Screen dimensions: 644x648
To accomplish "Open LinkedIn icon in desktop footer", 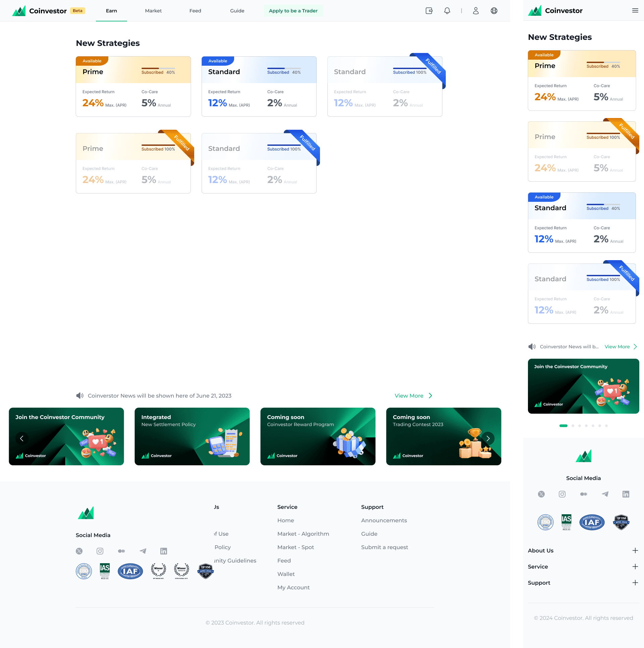I will 164,551.
